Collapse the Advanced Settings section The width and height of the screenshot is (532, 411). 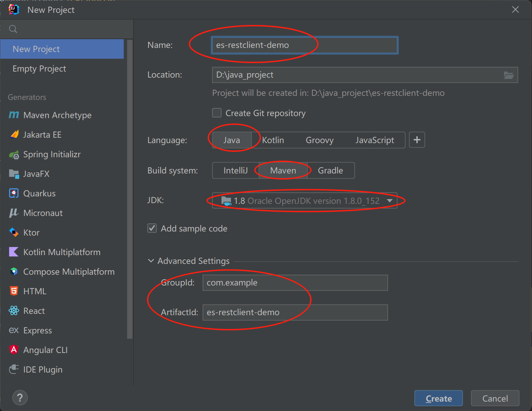pos(151,261)
